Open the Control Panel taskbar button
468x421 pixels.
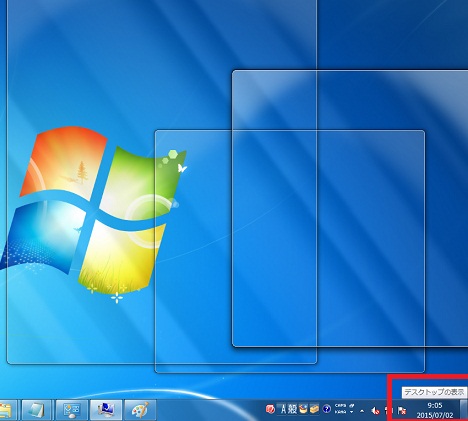point(71,410)
